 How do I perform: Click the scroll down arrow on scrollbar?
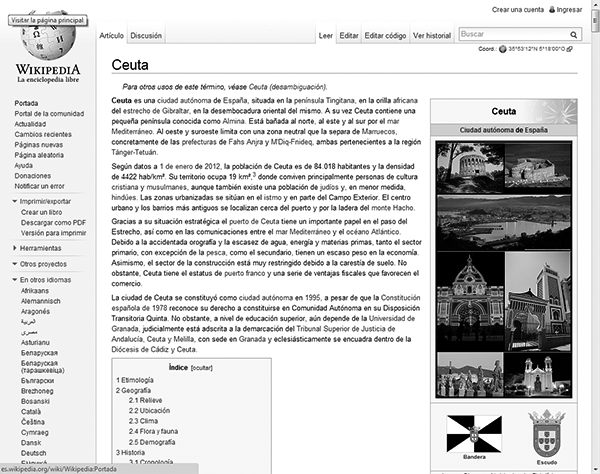coord(593,467)
